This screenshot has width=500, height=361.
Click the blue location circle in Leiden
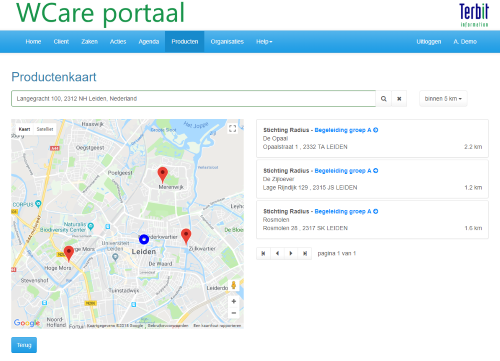(x=144, y=239)
